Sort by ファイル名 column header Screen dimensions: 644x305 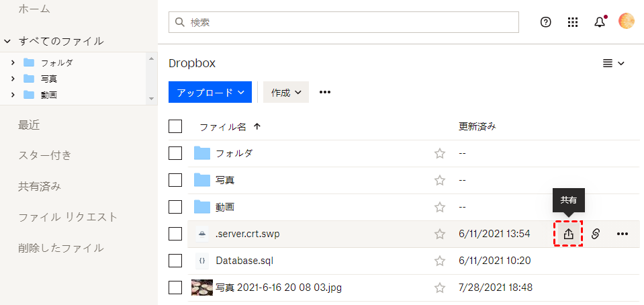tap(223, 126)
